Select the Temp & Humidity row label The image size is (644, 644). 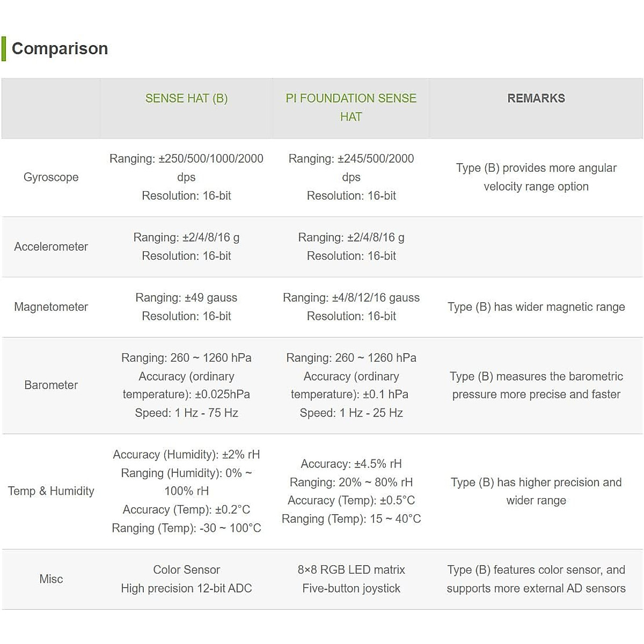click(51, 491)
